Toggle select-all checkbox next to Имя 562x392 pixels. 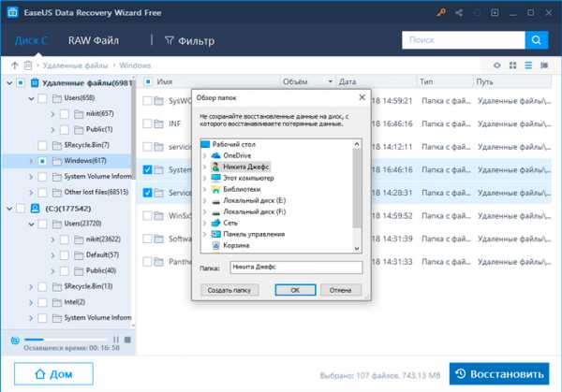coord(148,81)
